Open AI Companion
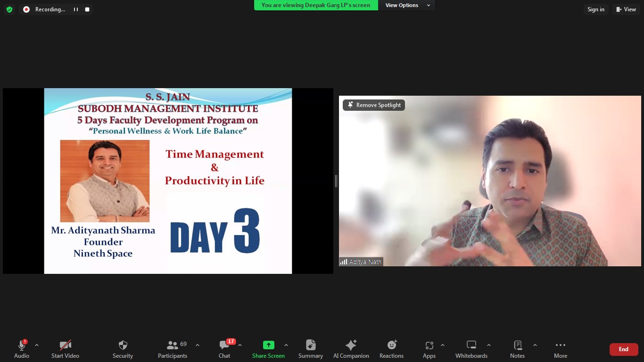This screenshot has height=362, width=644. (x=351, y=349)
